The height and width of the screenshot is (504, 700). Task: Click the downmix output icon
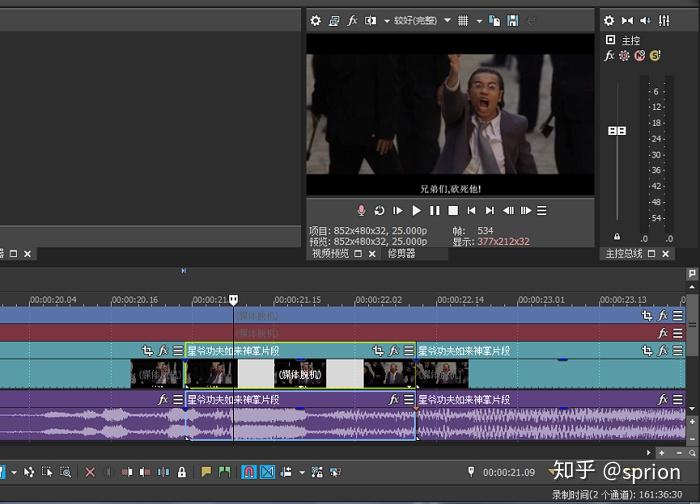pyautogui.click(x=627, y=21)
